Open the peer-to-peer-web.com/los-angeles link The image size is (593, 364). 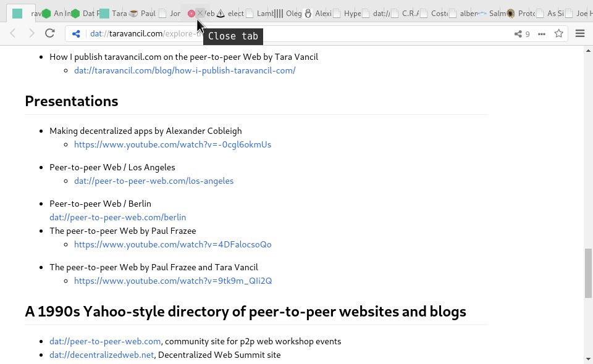click(x=154, y=181)
